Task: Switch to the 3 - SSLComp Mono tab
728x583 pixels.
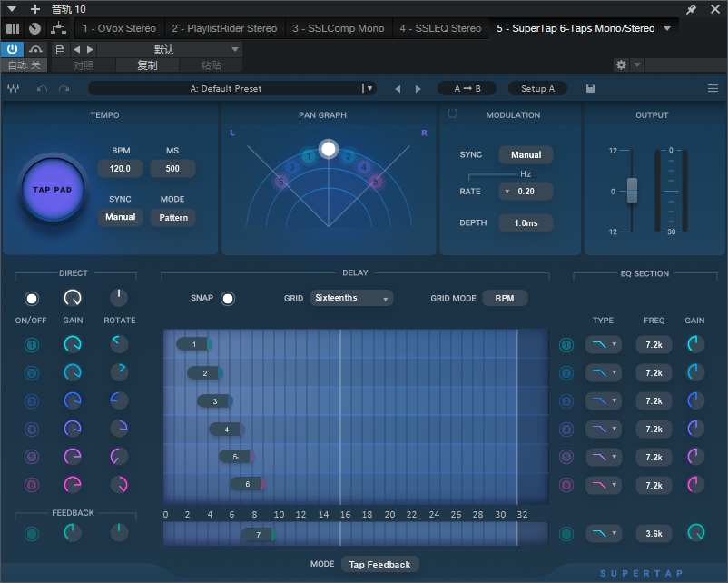Action: tap(339, 28)
